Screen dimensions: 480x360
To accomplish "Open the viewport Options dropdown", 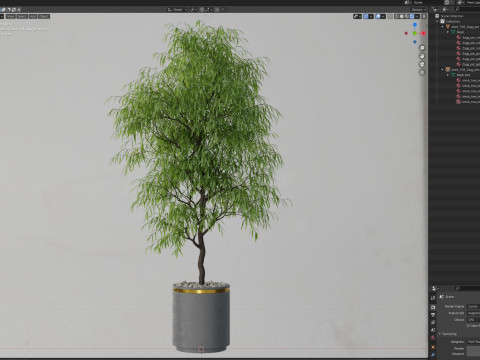I will 418,10.
